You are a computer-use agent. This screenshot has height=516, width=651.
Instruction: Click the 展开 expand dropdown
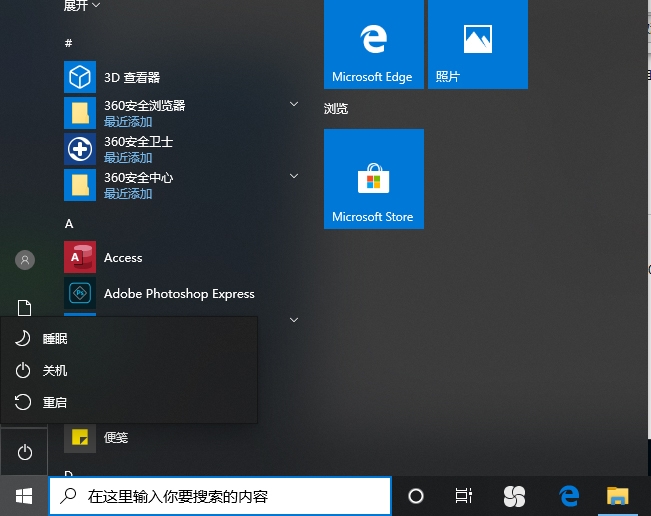tap(81, 5)
